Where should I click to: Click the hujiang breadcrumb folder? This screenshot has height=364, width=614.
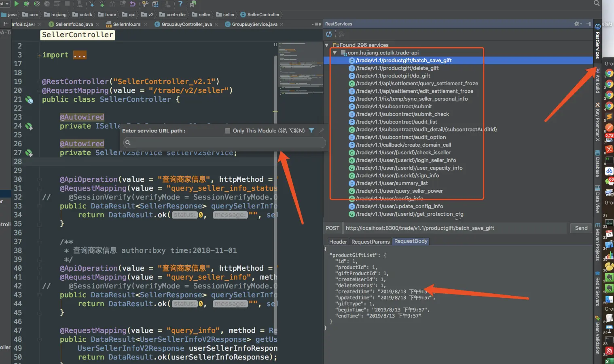(55, 15)
